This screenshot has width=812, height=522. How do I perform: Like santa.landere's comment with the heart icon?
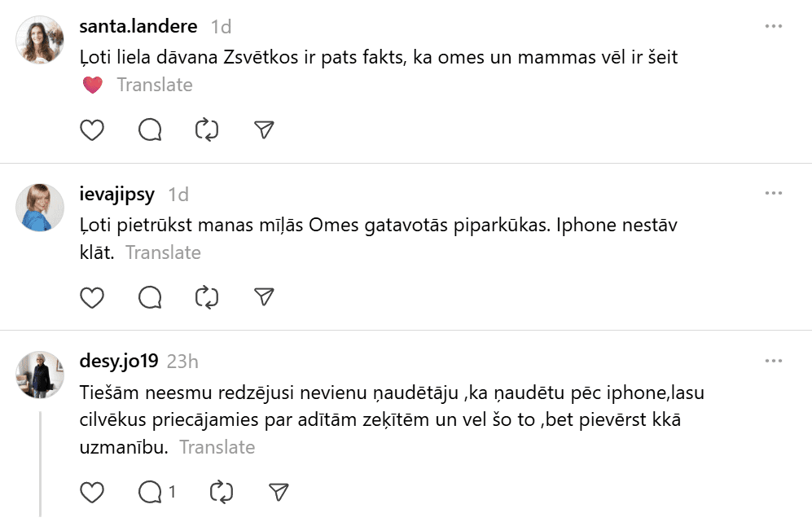point(92,130)
